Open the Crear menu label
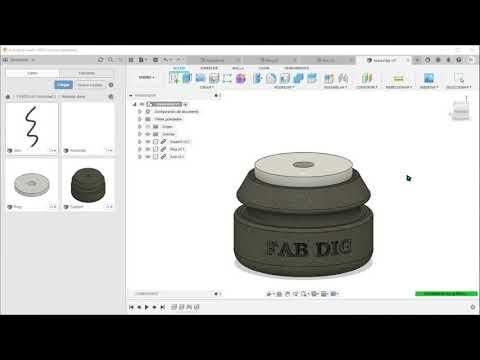Screen dimensions: 480x360 click(207, 87)
